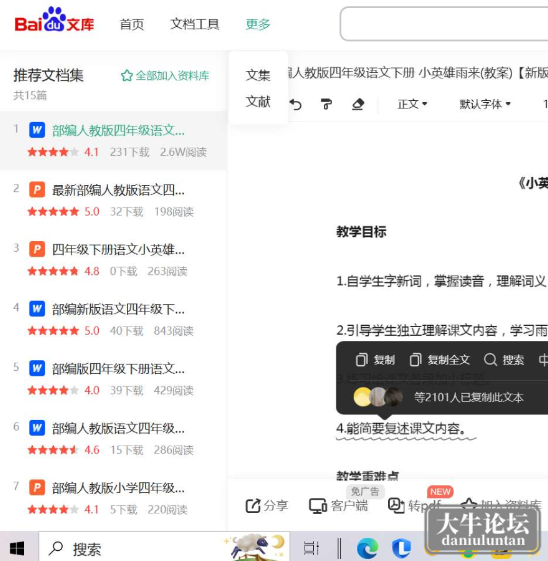Viewport: 548px width, 561px height.
Task: Click the magnifier icon in text popup
Action: (490, 360)
